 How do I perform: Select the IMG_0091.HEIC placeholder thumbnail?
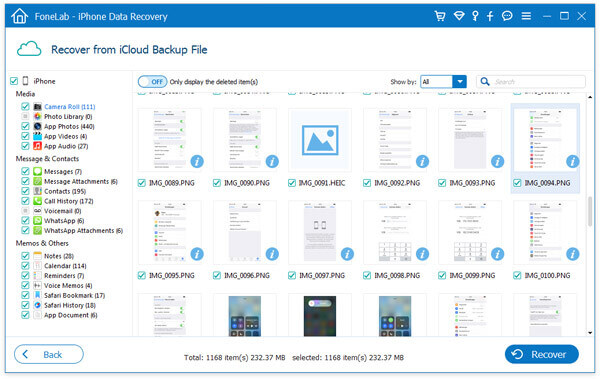pyautogui.click(x=320, y=140)
